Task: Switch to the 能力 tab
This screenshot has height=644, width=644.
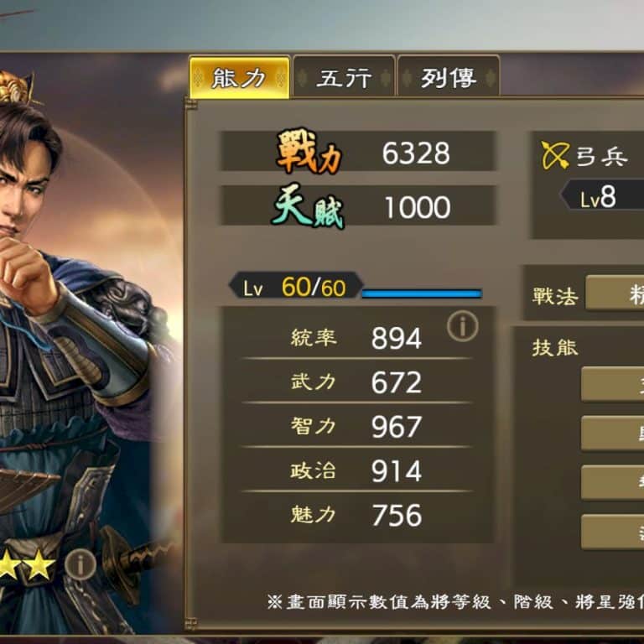Action: (x=240, y=78)
